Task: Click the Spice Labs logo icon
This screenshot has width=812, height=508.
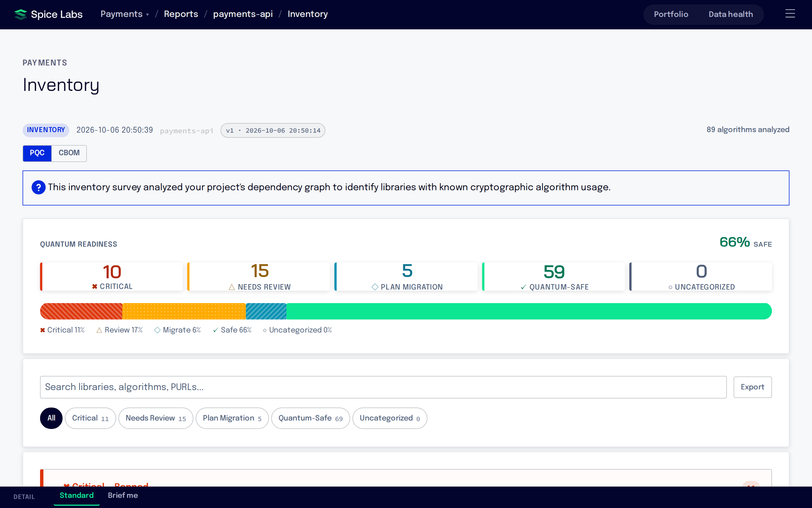Action: (x=21, y=14)
